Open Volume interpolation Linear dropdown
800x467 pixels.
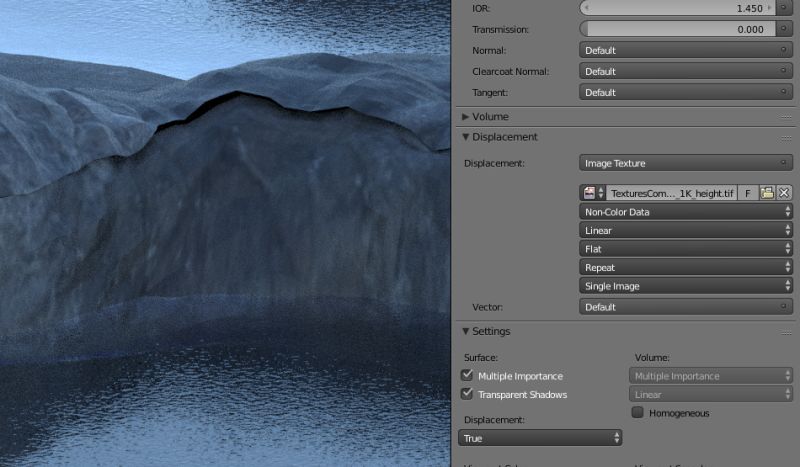coord(711,394)
